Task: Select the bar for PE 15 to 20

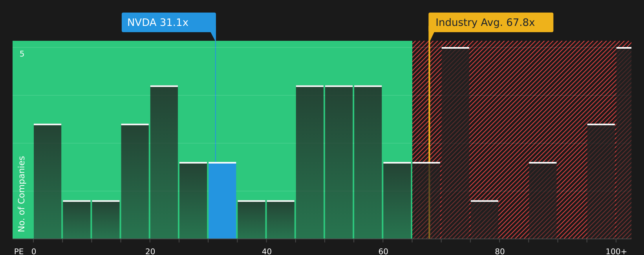Action: point(135,181)
